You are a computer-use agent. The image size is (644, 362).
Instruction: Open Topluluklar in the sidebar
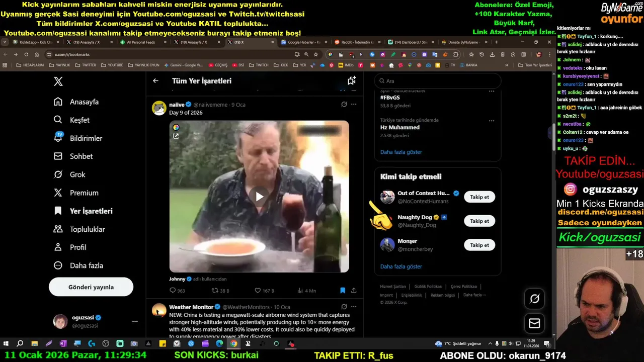tap(79, 229)
